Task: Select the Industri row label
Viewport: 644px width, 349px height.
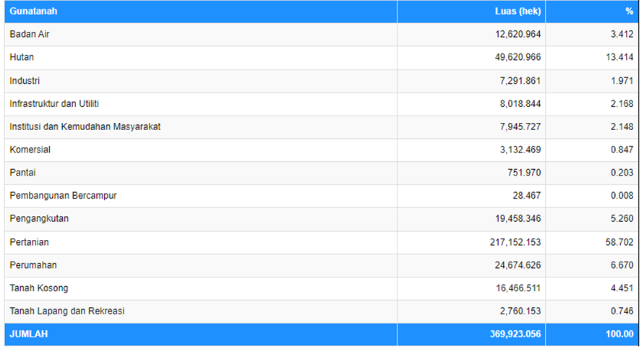Action: click(25, 80)
